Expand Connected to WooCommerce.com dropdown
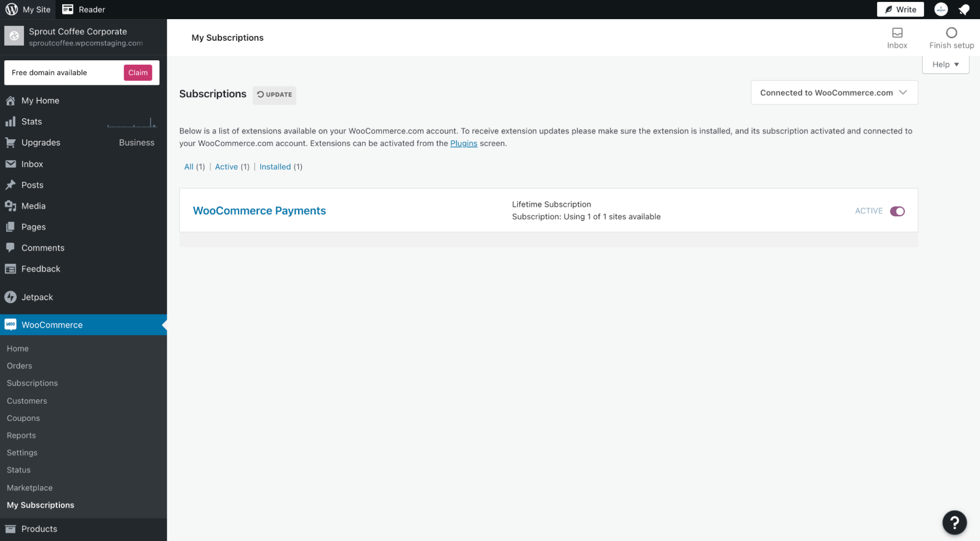980x541 pixels. pyautogui.click(x=834, y=93)
